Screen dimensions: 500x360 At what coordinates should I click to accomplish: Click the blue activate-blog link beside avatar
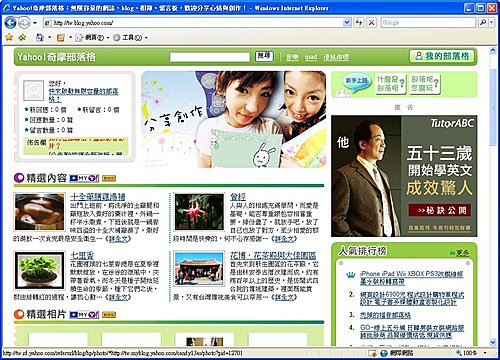pyautogui.click(x=83, y=95)
